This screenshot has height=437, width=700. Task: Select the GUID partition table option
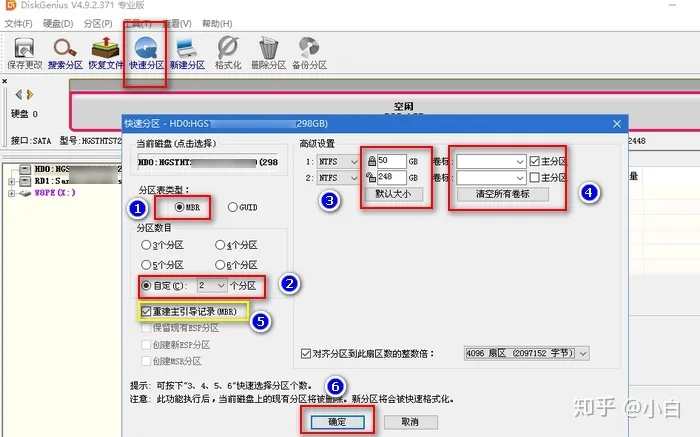(235, 207)
